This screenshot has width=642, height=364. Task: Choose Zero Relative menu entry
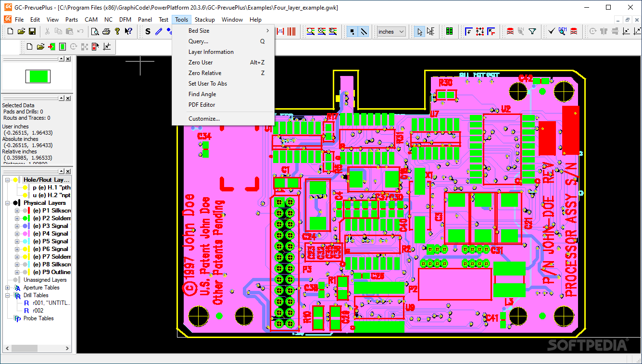[223, 73]
